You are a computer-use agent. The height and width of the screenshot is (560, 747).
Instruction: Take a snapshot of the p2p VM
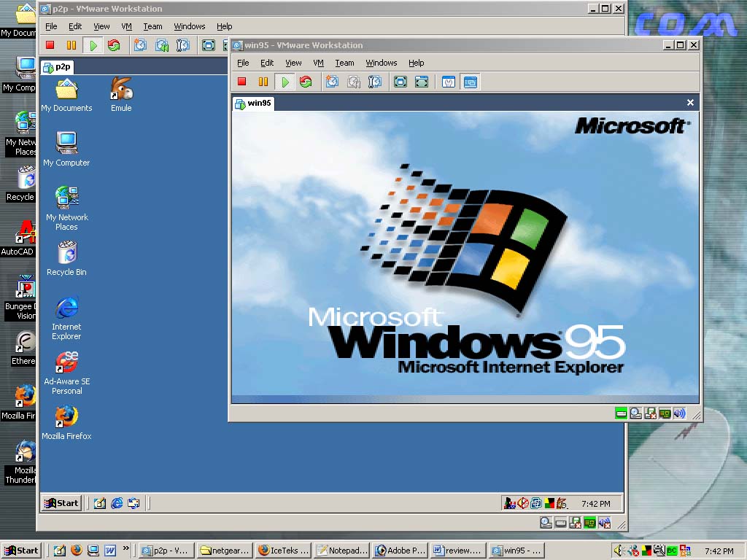[140, 45]
